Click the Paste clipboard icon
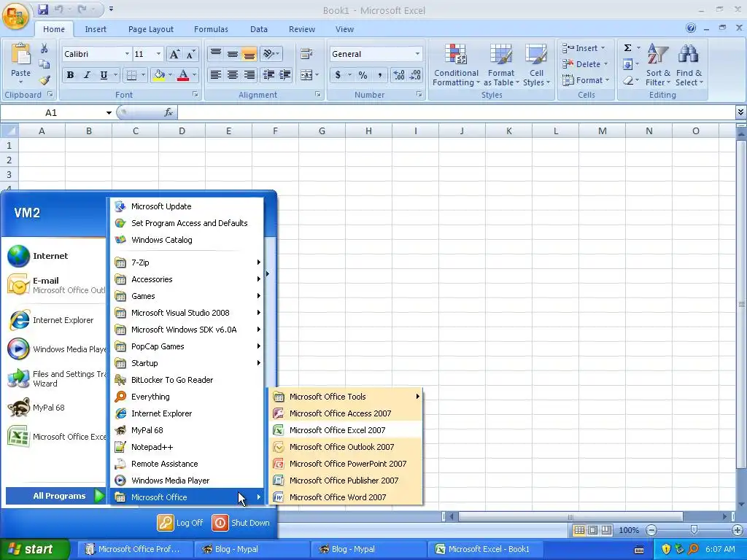Viewport: 747px width, 560px height. pos(20,54)
